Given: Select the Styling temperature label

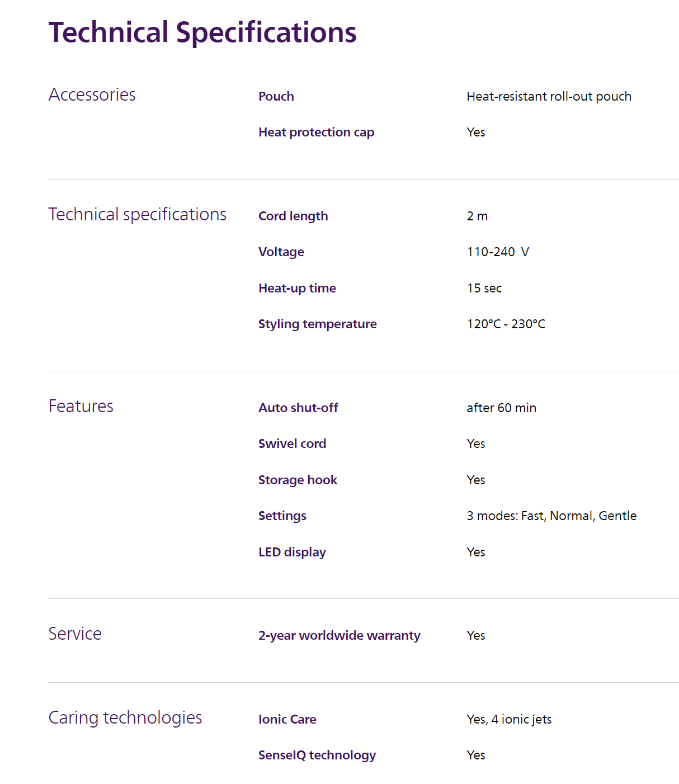Looking at the screenshot, I should (317, 324).
